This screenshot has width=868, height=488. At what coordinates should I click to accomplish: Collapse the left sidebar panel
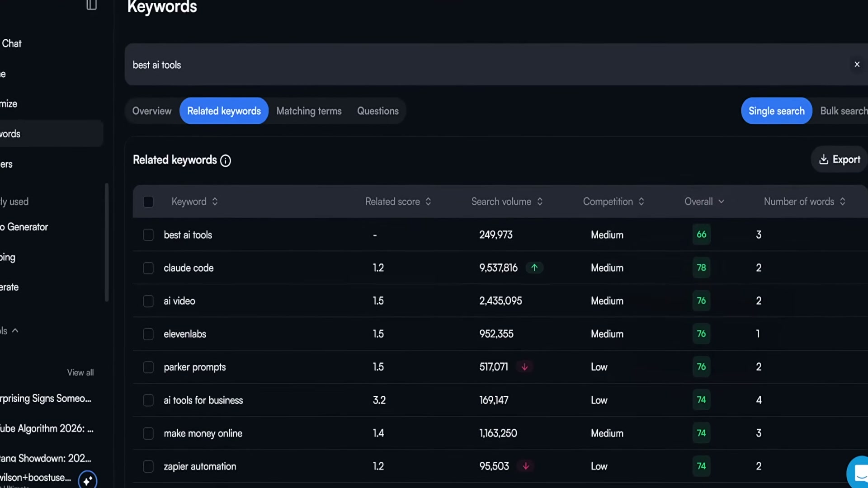point(91,5)
